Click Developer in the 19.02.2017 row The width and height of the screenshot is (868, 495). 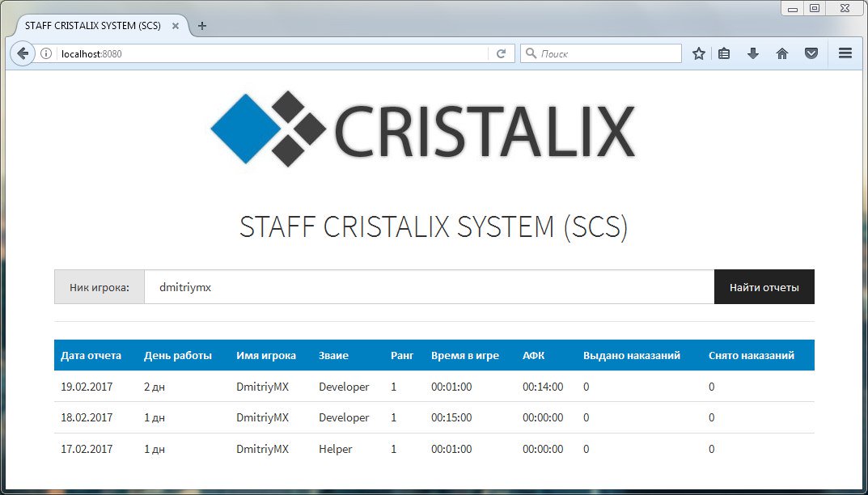click(344, 387)
